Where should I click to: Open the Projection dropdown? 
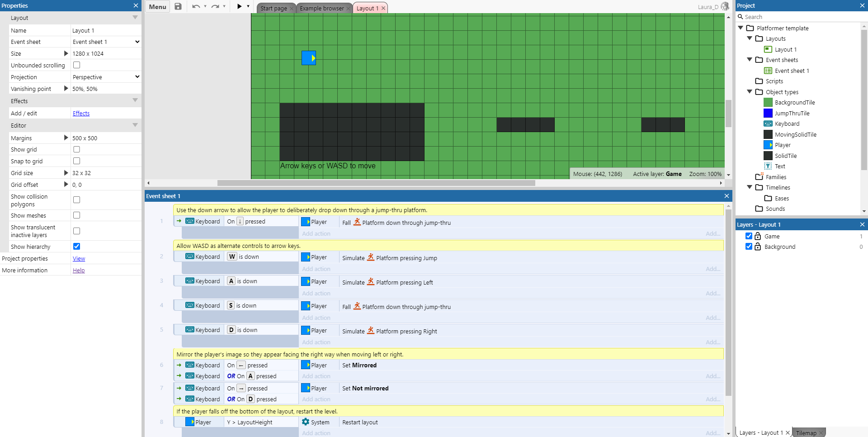(x=106, y=77)
